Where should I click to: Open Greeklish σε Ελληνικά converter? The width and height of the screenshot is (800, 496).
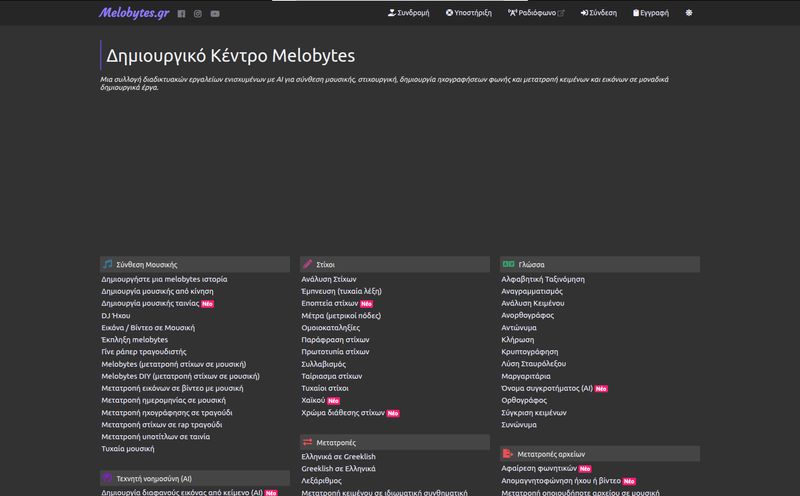pyautogui.click(x=338, y=468)
